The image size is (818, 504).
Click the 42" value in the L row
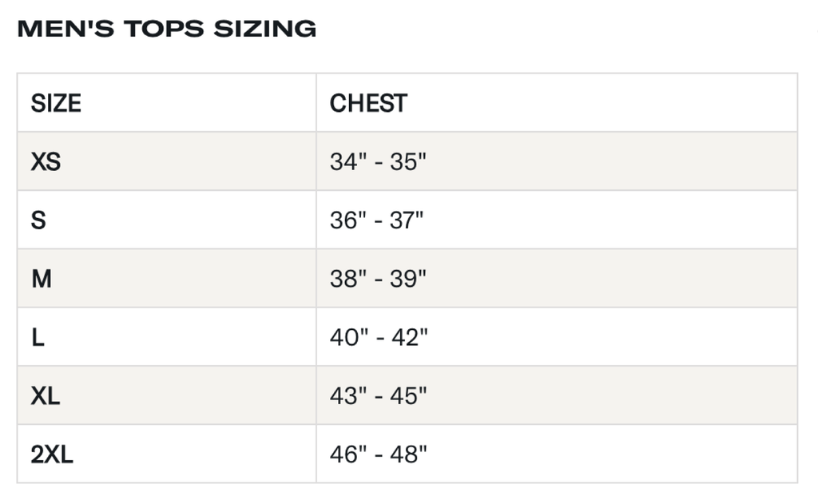tap(408, 338)
